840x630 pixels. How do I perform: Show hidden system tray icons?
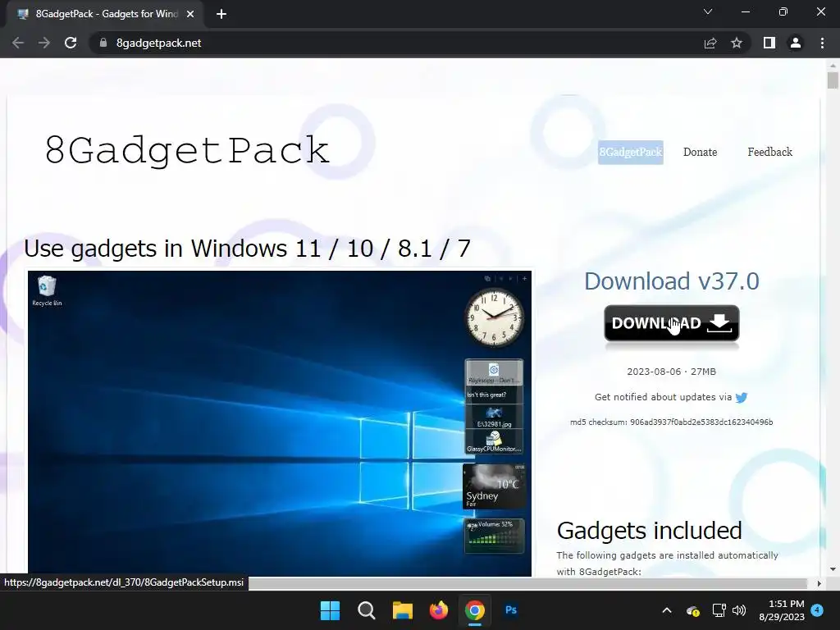click(667, 610)
